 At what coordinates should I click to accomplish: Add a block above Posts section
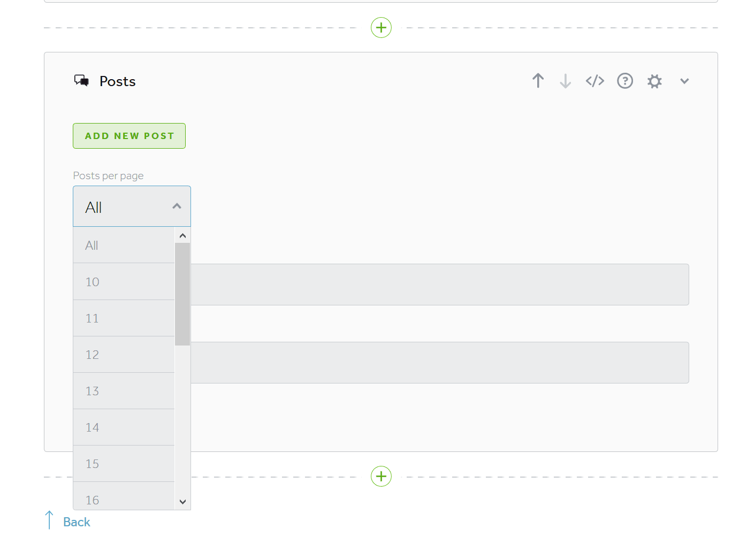click(381, 27)
